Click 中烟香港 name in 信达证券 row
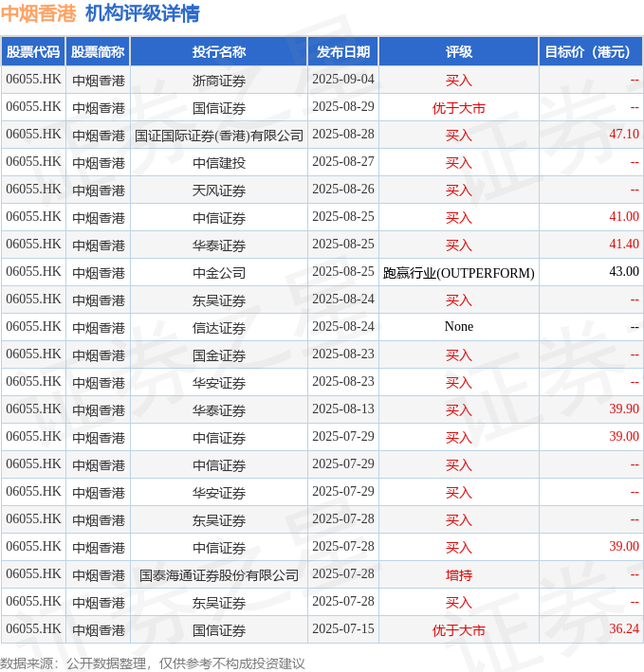The width and height of the screenshot is (644, 672). [x=99, y=327]
